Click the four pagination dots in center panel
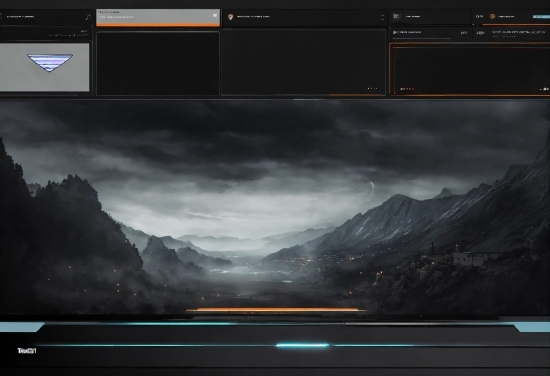This screenshot has height=376, width=550. [372, 88]
